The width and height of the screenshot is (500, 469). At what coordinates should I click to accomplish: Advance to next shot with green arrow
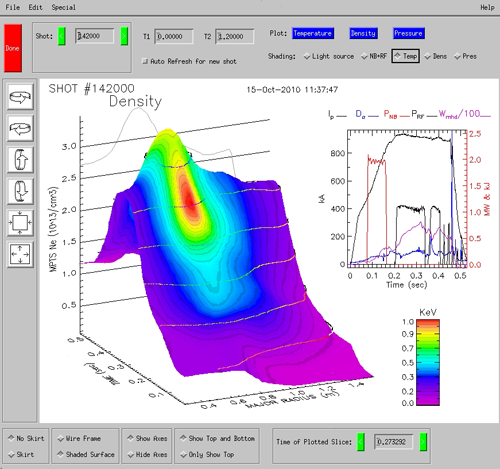click(x=124, y=36)
